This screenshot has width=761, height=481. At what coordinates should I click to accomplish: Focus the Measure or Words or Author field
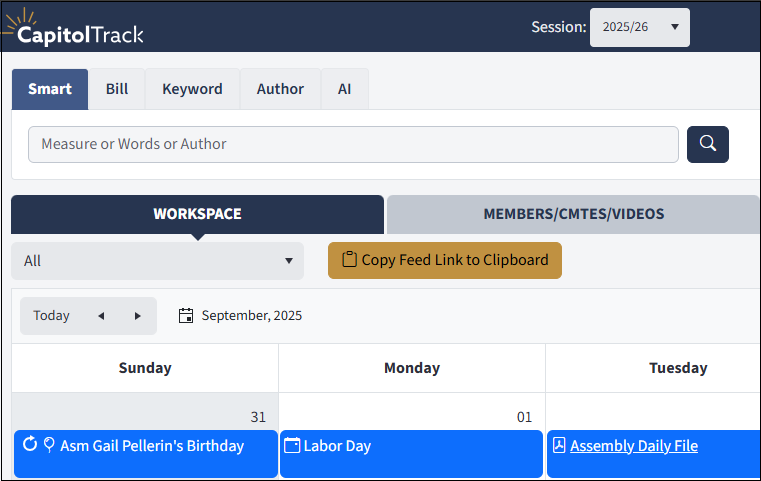click(353, 144)
